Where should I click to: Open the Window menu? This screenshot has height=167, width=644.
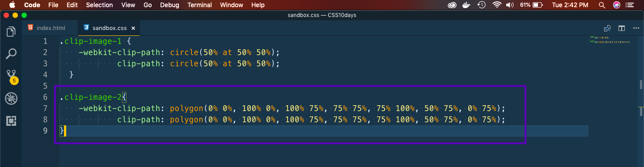coord(232,5)
